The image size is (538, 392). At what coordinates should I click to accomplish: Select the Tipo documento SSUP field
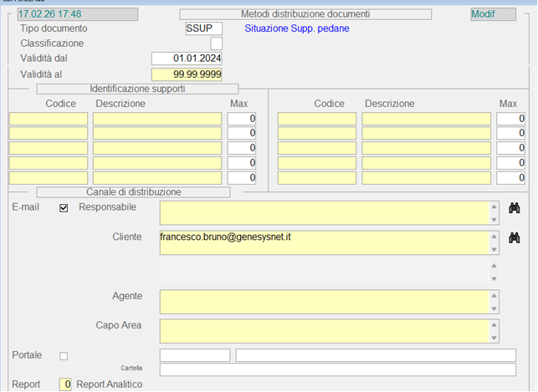(203, 28)
